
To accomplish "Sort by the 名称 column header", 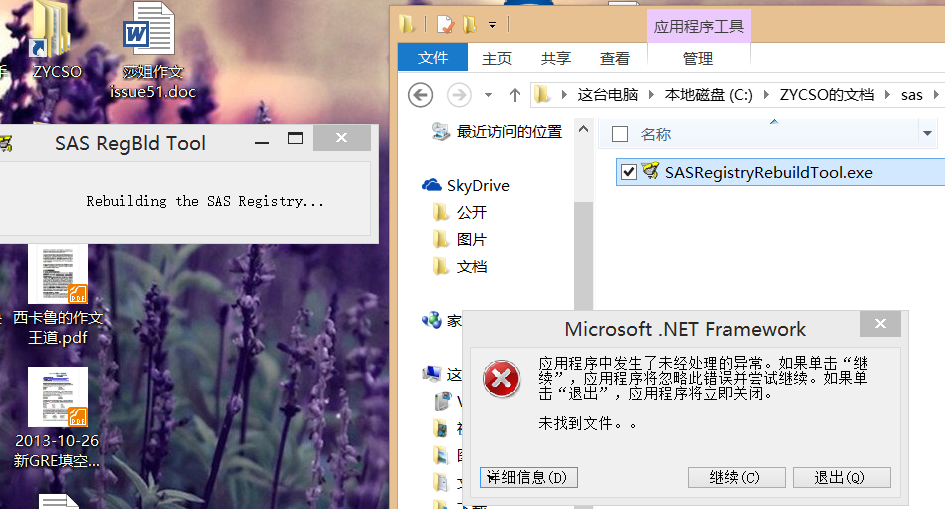I will click(656, 134).
